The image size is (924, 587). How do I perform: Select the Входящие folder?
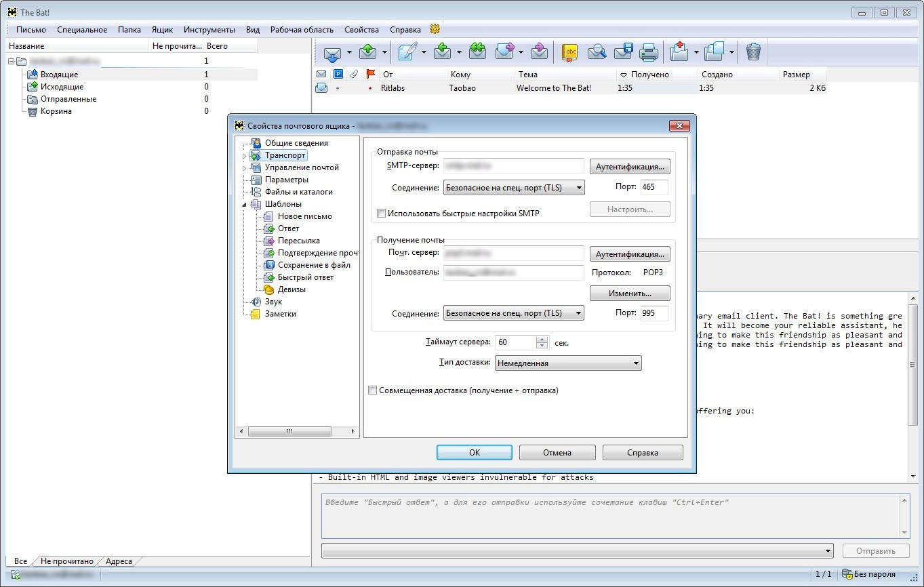pyautogui.click(x=59, y=75)
